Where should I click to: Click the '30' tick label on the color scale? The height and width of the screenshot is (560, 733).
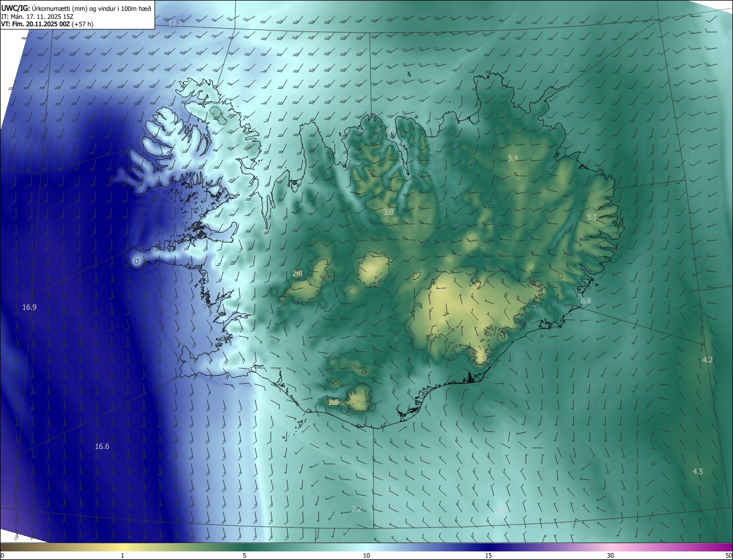tap(610, 555)
